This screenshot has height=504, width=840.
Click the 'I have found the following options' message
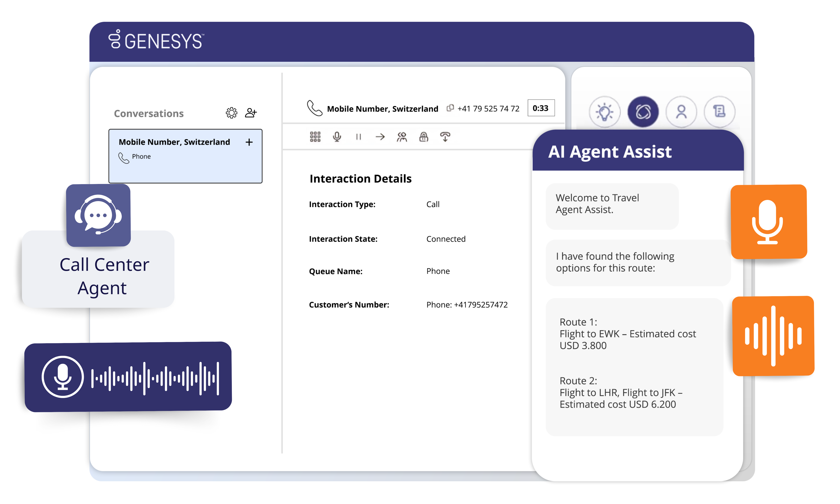pyautogui.click(x=638, y=263)
